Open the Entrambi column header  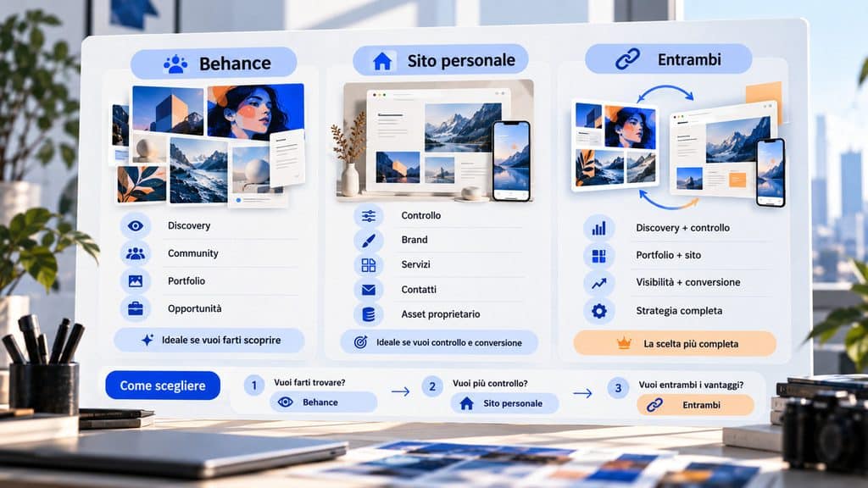pyautogui.click(x=668, y=58)
